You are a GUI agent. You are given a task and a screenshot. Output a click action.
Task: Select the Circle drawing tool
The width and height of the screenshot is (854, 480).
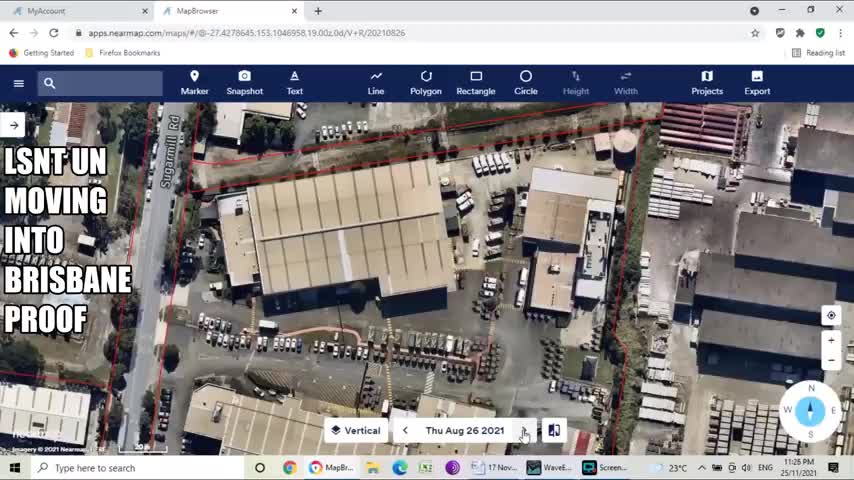(x=526, y=83)
